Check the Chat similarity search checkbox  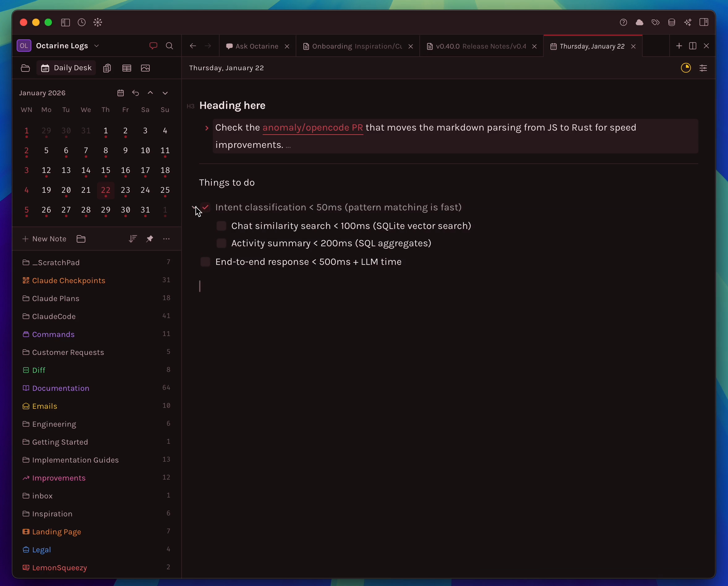(221, 226)
